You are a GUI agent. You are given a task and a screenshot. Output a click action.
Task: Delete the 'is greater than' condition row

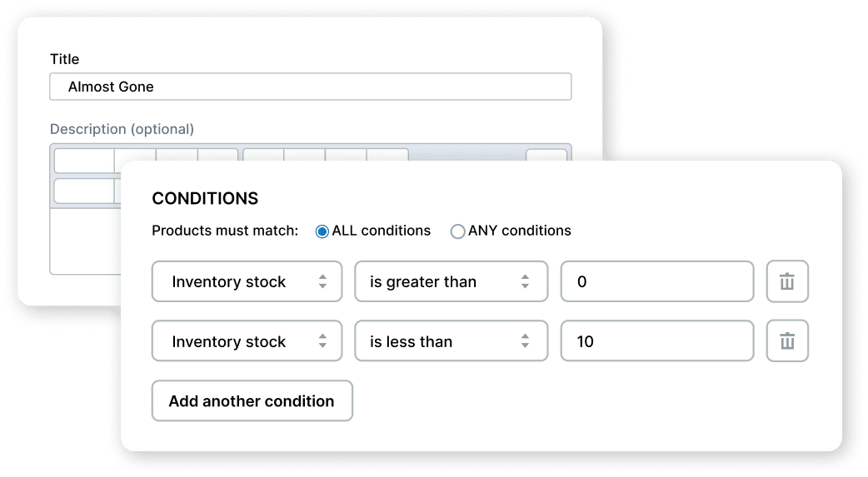click(x=787, y=281)
